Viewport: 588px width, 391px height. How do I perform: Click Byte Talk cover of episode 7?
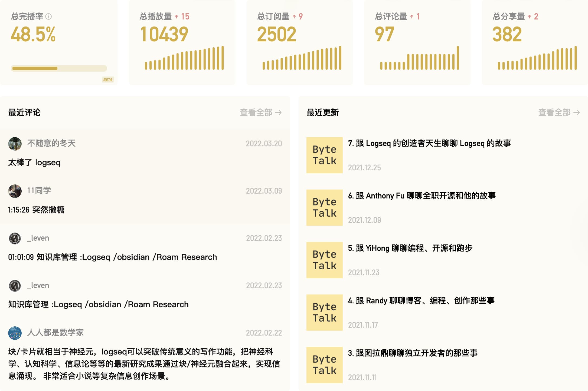click(x=324, y=155)
